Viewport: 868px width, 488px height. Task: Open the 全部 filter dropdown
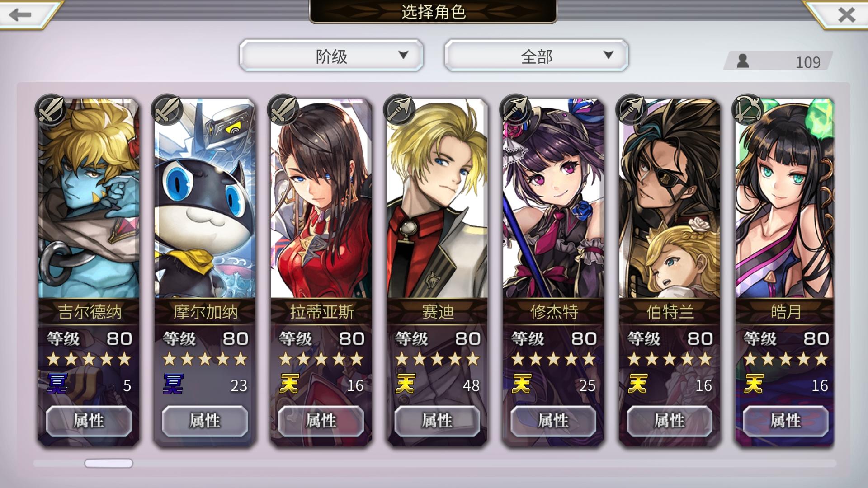537,56
